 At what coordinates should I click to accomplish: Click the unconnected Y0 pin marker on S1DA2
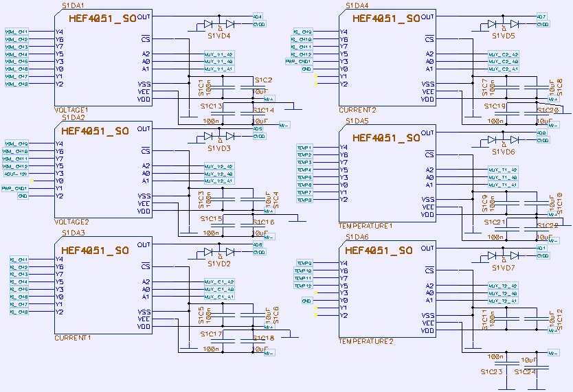coord(32,181)
